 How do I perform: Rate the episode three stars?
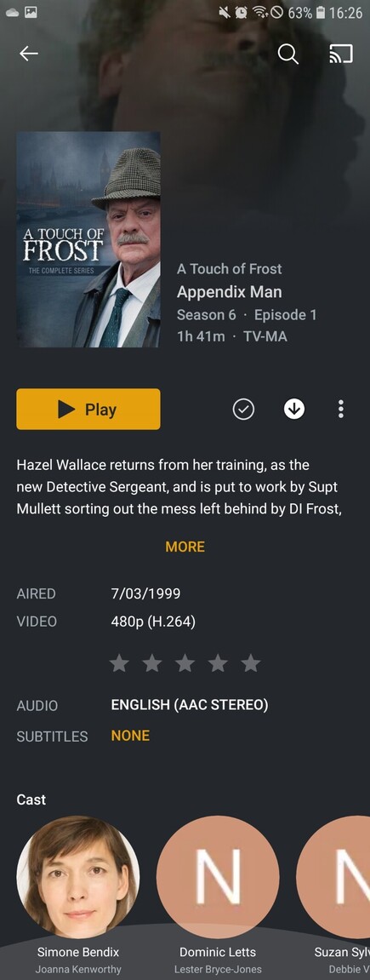click(x=185, y=663)
